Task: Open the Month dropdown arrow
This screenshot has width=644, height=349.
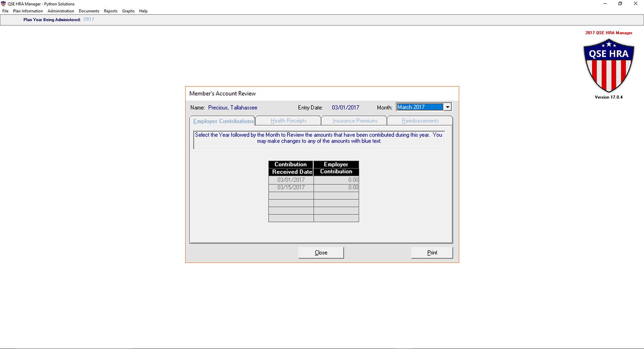Action: coord(447,107)
